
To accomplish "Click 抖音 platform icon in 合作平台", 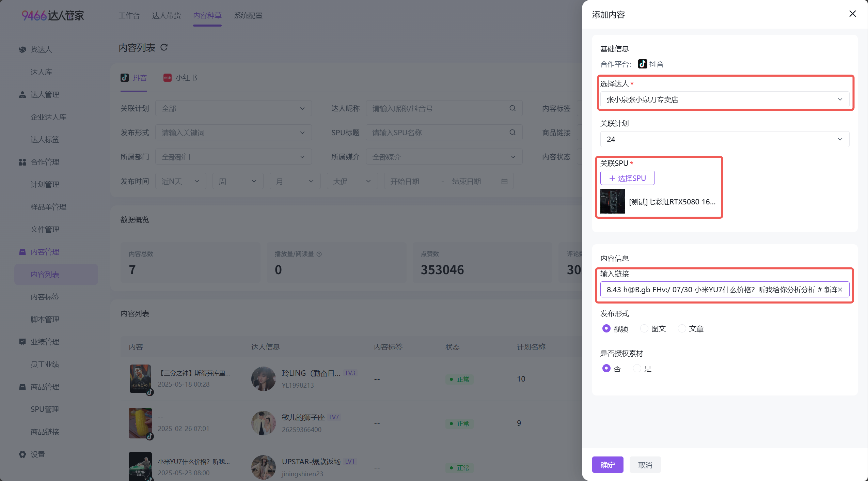I will [x=643, y=64].
